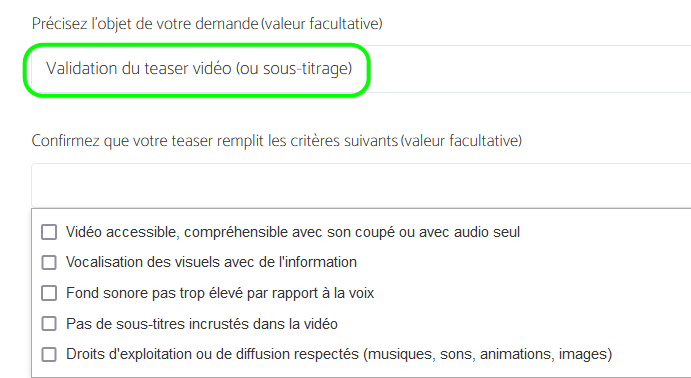Check the 'Vidéo accessible' checkbox
Image resolution: width=691 pixels, height=378 pixels.
49,232
